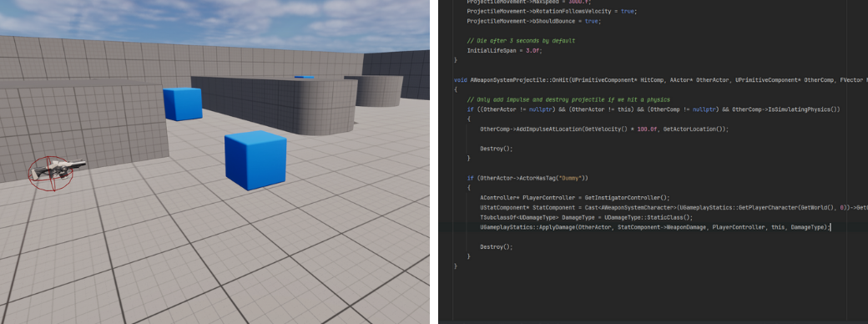Click the "Only add impulse" comment line

click(x=568, y=99)
